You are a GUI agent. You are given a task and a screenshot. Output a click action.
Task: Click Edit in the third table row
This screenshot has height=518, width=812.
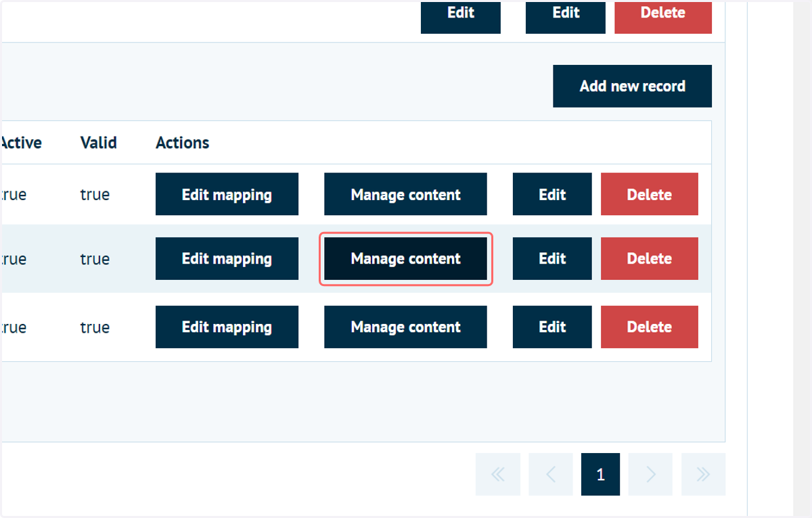point(552,327)
